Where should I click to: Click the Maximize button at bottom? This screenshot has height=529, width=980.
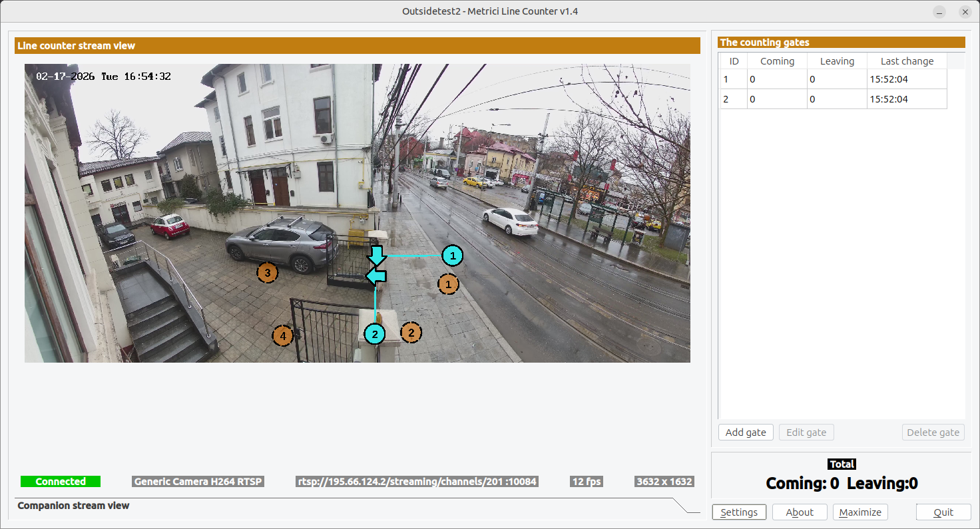click(860, 512)
